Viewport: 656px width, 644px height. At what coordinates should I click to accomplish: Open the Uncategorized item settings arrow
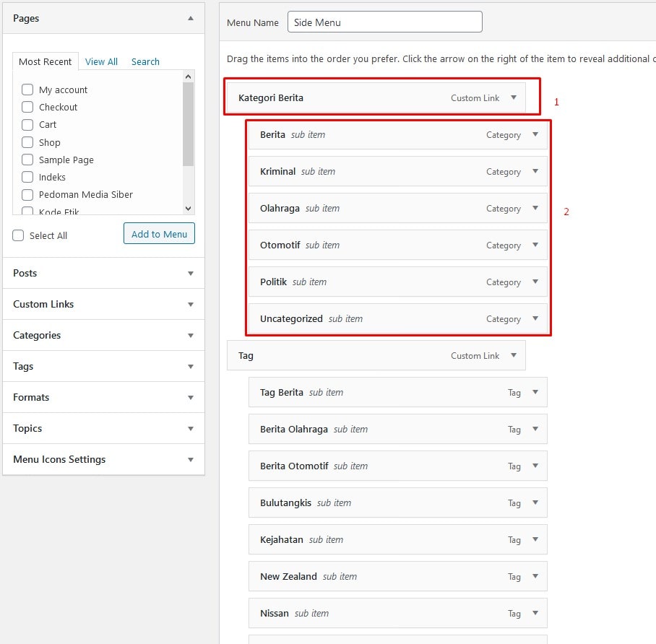pyautogui.click(x=535, y=318)
